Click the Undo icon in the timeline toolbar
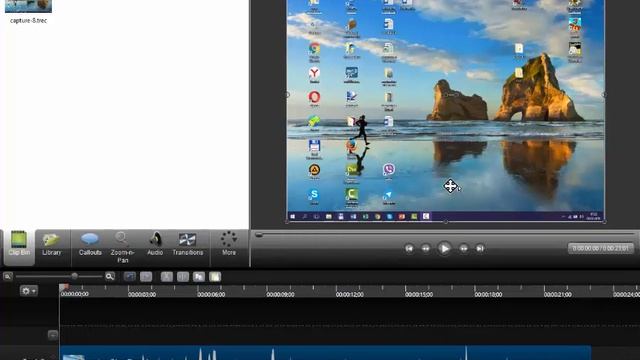640x360 pixels. pyautogui.click(x=129, y=277)
